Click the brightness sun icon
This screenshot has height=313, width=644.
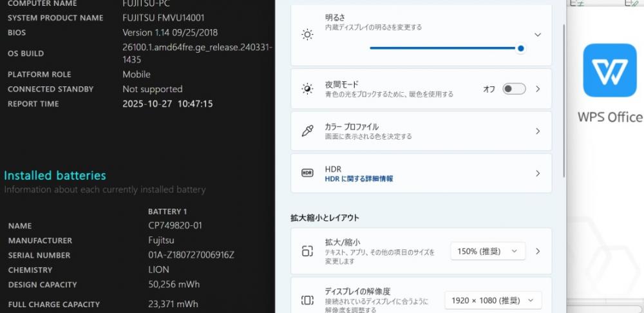[307, 35]
